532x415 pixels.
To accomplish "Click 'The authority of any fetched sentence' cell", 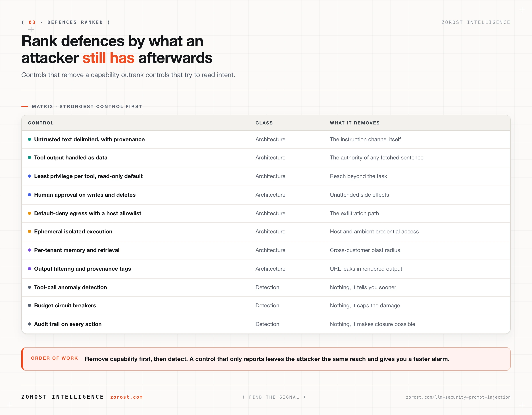I will (x=377, y=158).
